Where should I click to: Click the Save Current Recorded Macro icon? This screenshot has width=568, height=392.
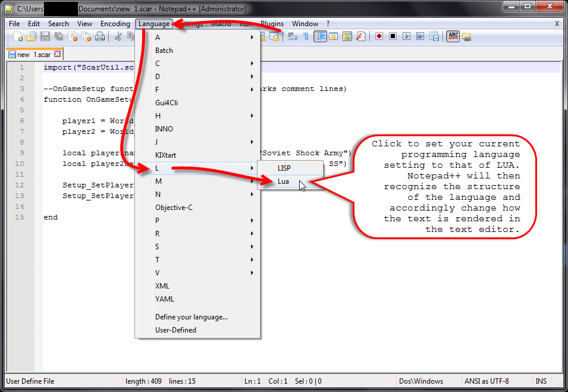tap(434, 37)
